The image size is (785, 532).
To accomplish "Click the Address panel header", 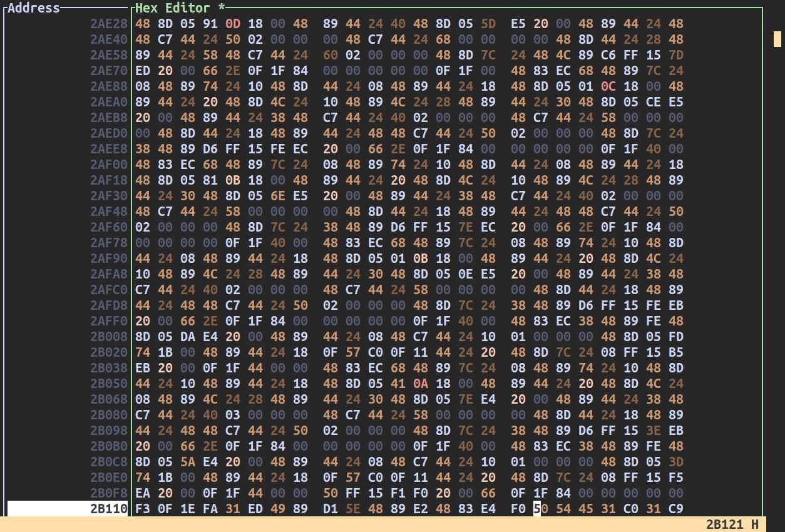I will click(34, 8).
